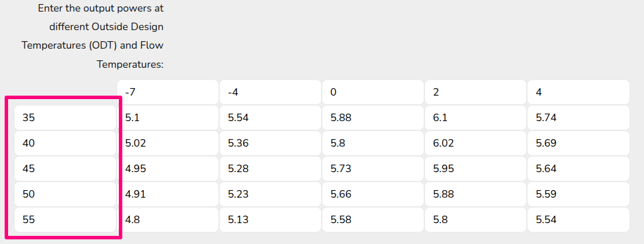This screenshot has height=244, width=644.
Task: Focus the 4 outside temperature header field
Action: click(x=578, y=92)
